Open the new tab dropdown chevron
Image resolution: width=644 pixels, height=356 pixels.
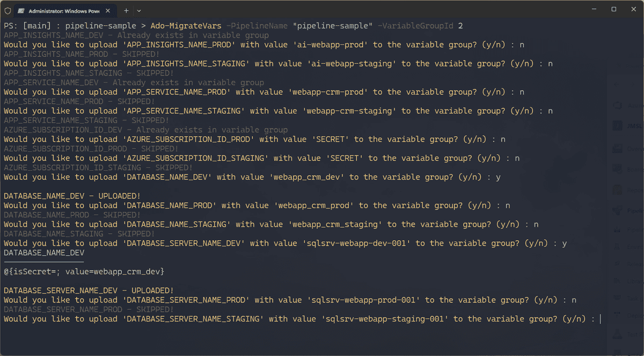coord(139,10)
